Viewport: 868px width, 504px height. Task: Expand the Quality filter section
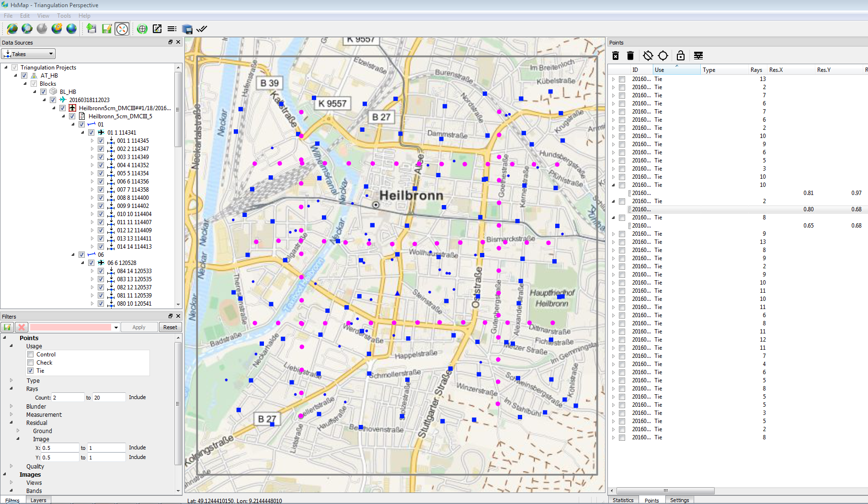click(x=11, y=466)
